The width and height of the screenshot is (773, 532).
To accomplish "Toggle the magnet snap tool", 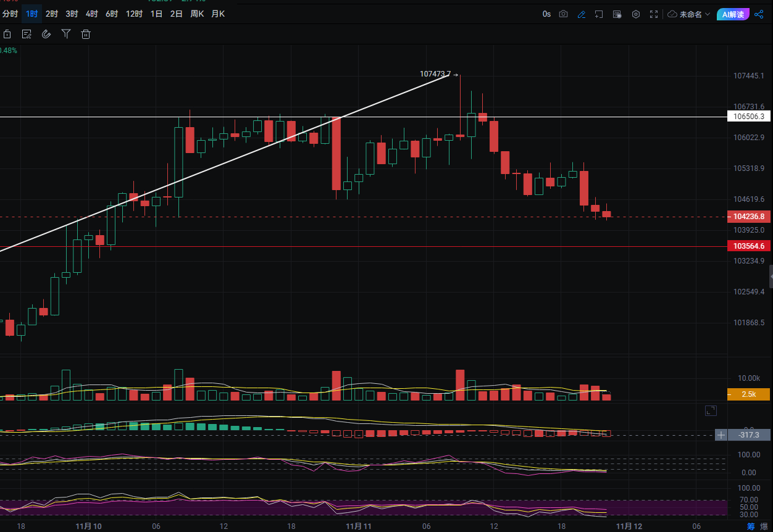I will pyautogui.click(x=46, y=35).
